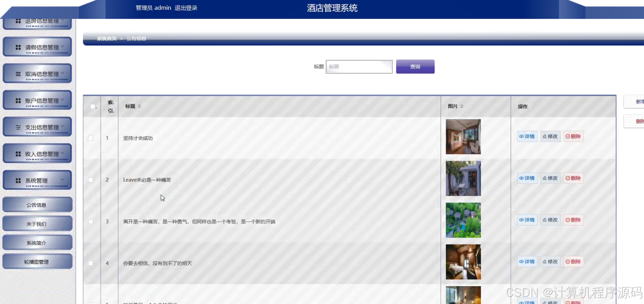Click the 公告信息 breadcrumb text

[136, 39]
